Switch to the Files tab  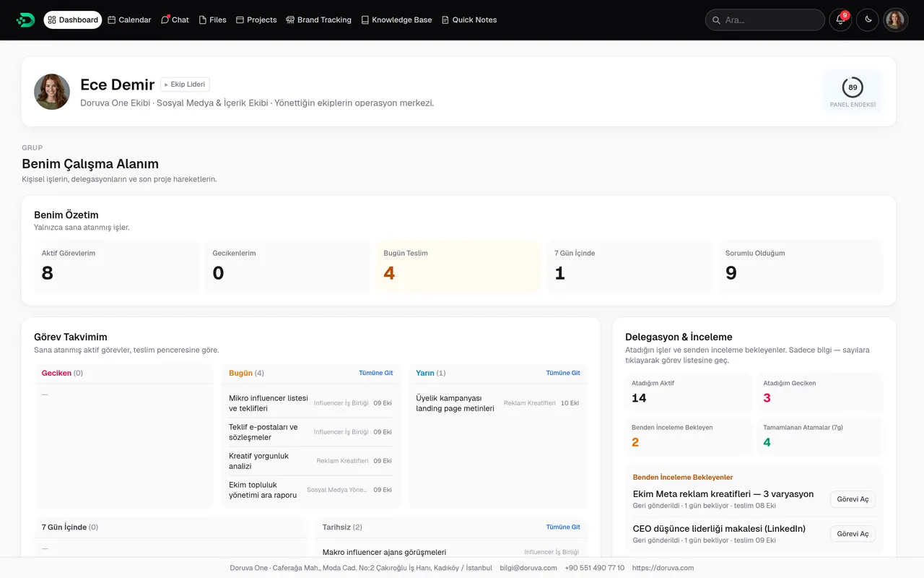click(x=213, y=20)
